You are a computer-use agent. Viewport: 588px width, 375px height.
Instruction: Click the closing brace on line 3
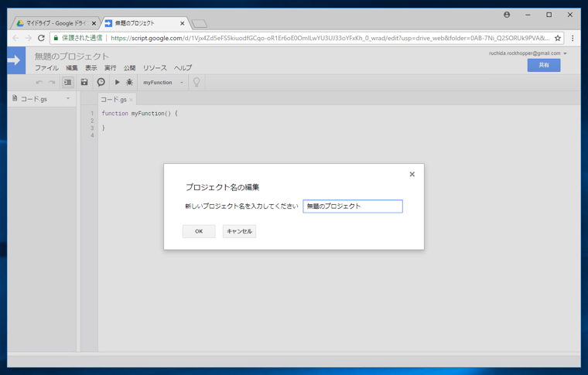pos(104,128)
